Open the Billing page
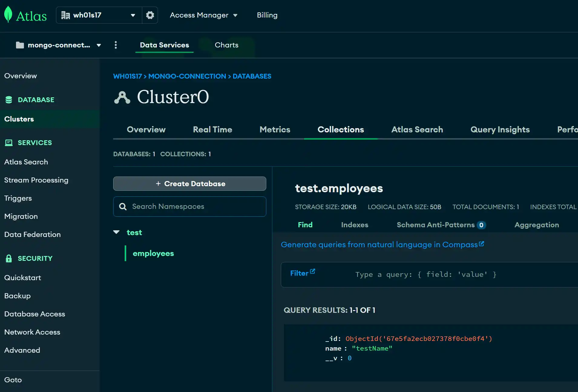The image size is (578, 392). (x=267, y=15)
